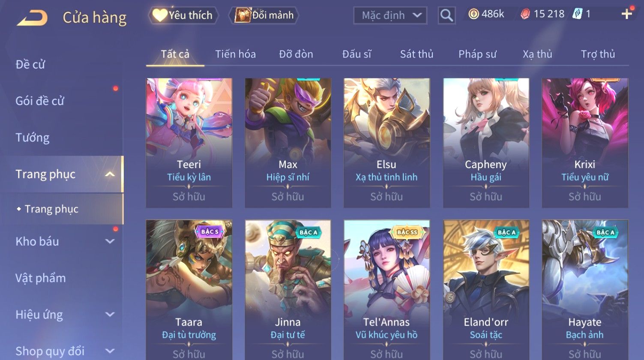
Task: Select the Tel'Annas Vũ khúc yêu hồ skin card
Action: (386, 290)
